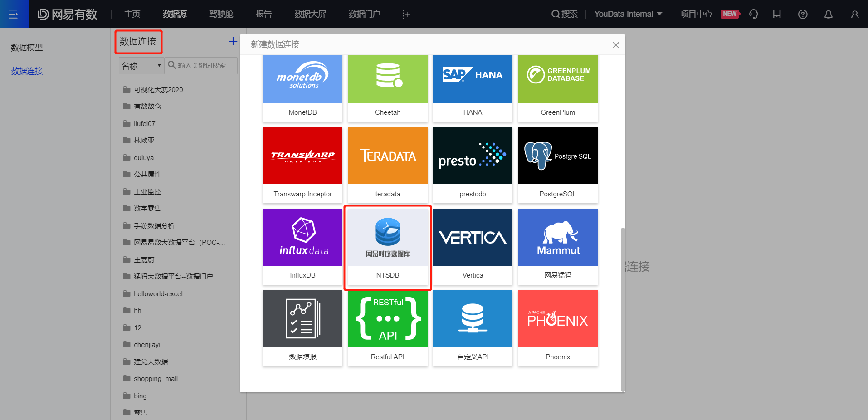Open 数据大屏 tab
The width and height of the screenshot is (868, 420).
tap(310, 14)
